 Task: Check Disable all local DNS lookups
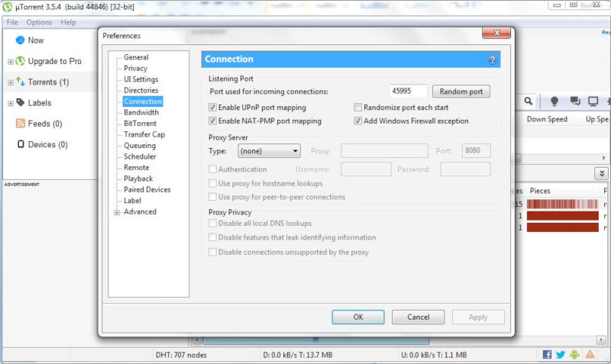click(212, 223)
